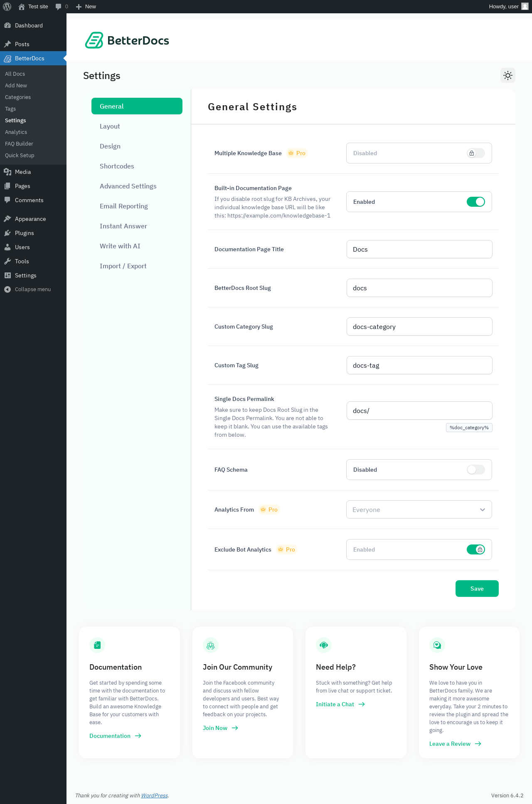The height and width of the screenshot is (804, 532).
Task: Click the WordPress Settings sliders icon
Action: coord(7,275)
